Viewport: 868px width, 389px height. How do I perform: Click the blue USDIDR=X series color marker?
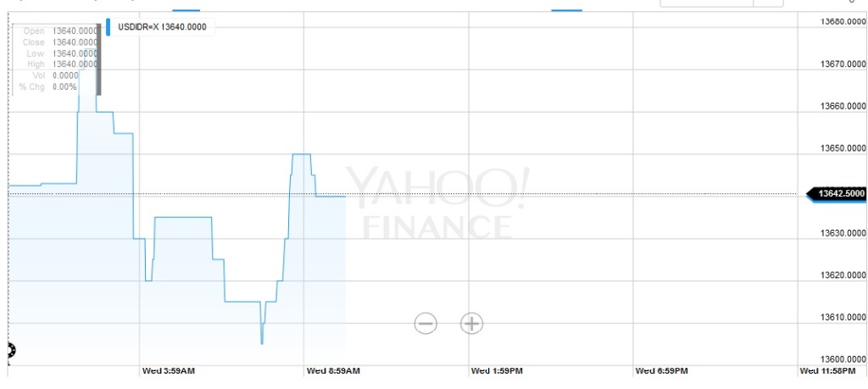[108, 27]
